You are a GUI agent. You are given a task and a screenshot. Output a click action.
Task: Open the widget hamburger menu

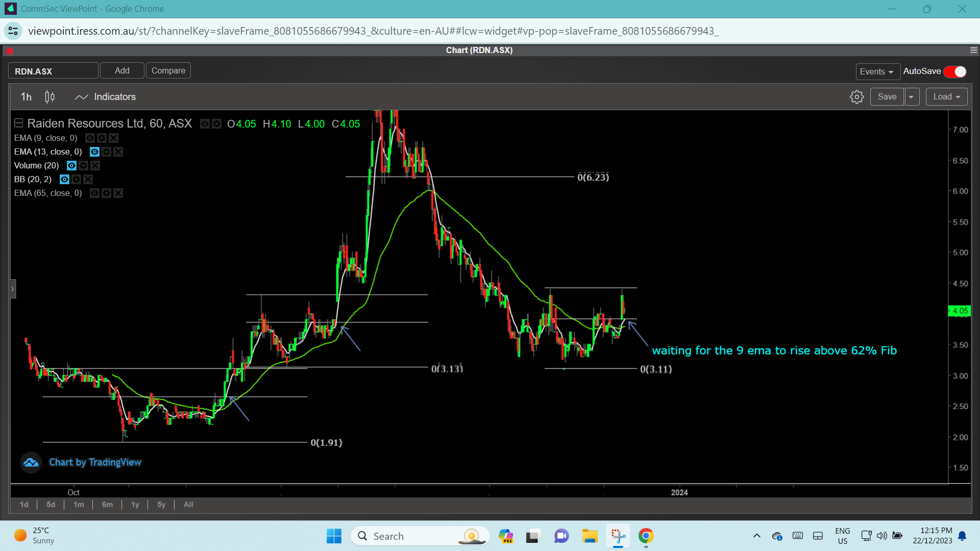(973, 51)
